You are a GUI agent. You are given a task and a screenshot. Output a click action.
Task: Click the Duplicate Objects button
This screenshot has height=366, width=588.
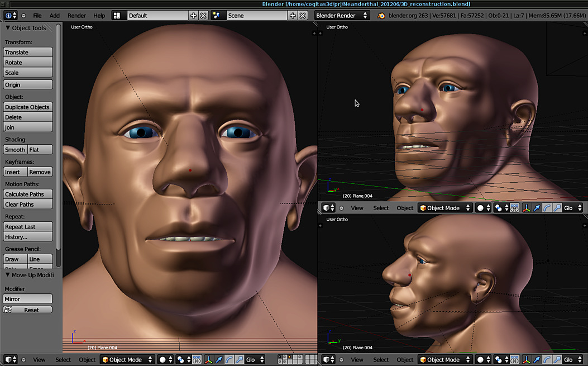[x=28, y=107]
